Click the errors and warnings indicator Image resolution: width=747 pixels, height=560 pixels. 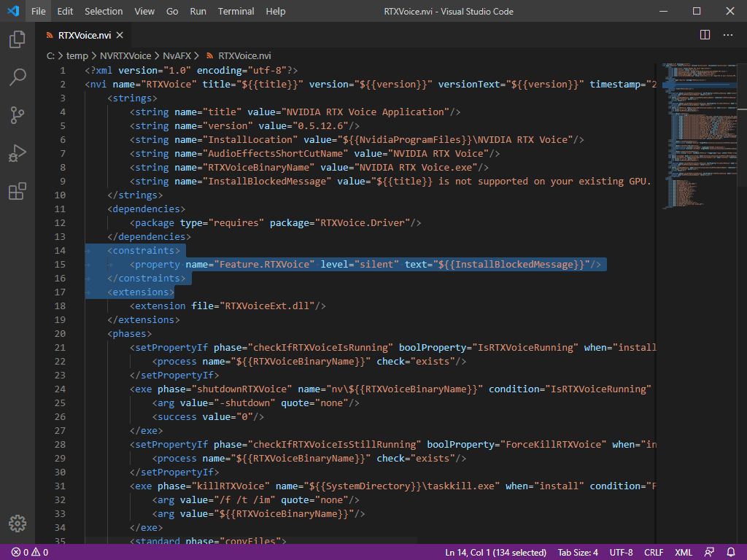pyautogui.click(x=29, y=552)
